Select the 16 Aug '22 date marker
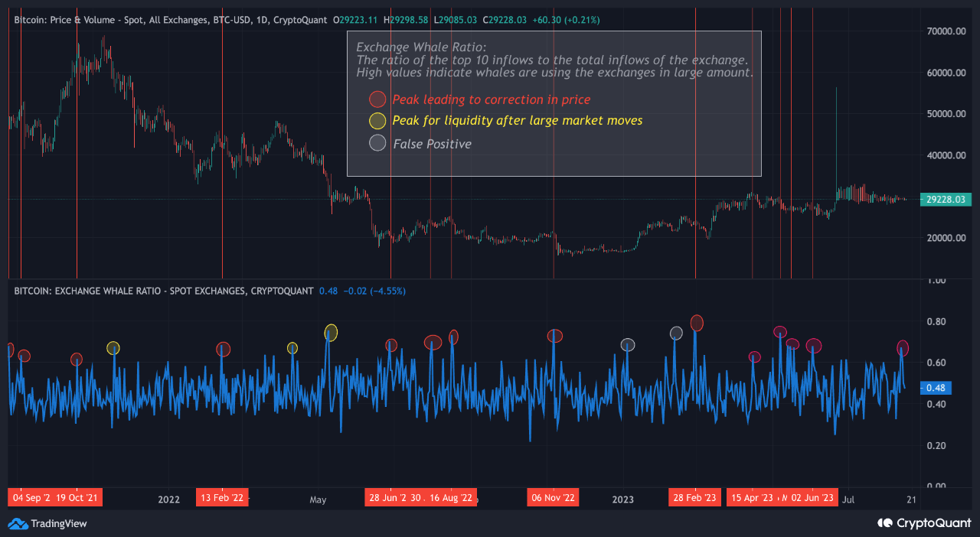Image resolution: width=980 pixels, height=537 pixels. pos(451,497)
